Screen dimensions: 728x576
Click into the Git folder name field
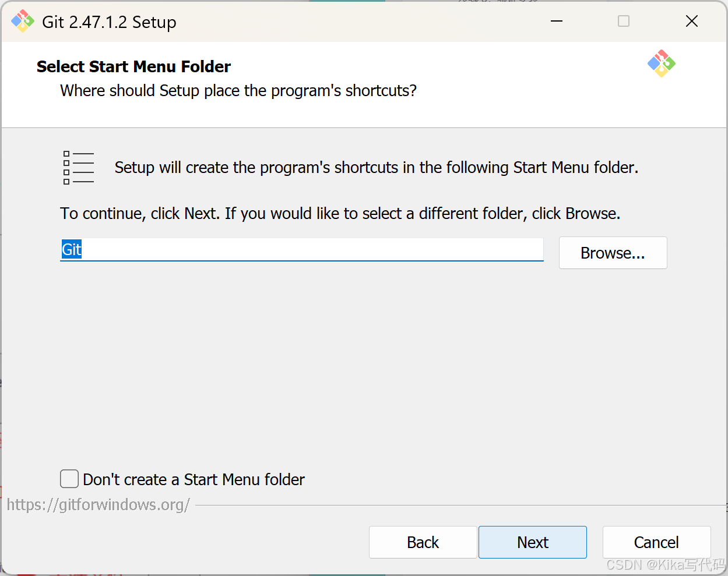302,249
